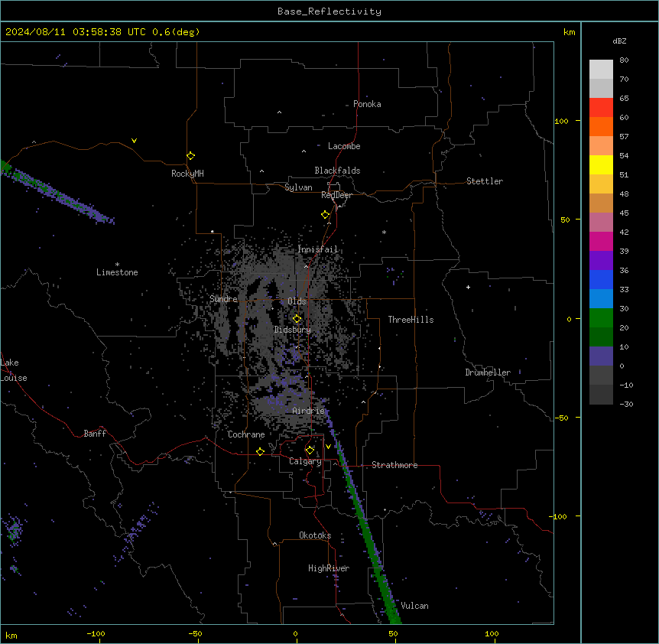Viewport: 659px width, 644px height.
Task: Click the Stettler town label
Action: [485, 181]
